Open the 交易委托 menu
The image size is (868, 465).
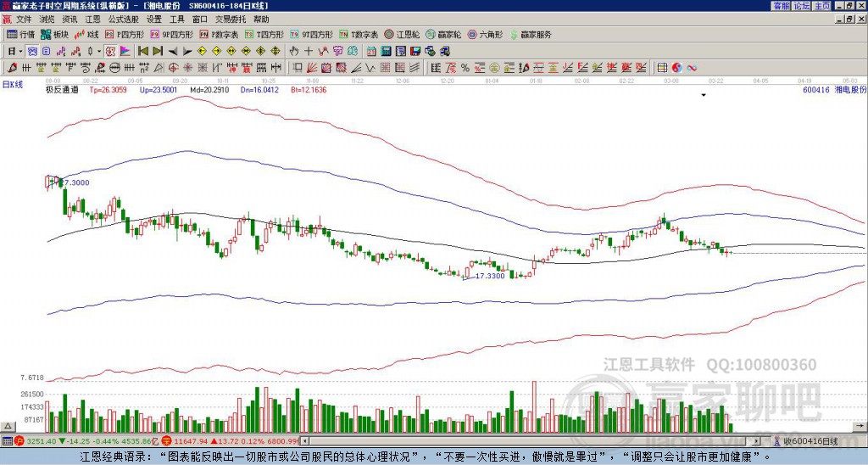click(231, 20)
